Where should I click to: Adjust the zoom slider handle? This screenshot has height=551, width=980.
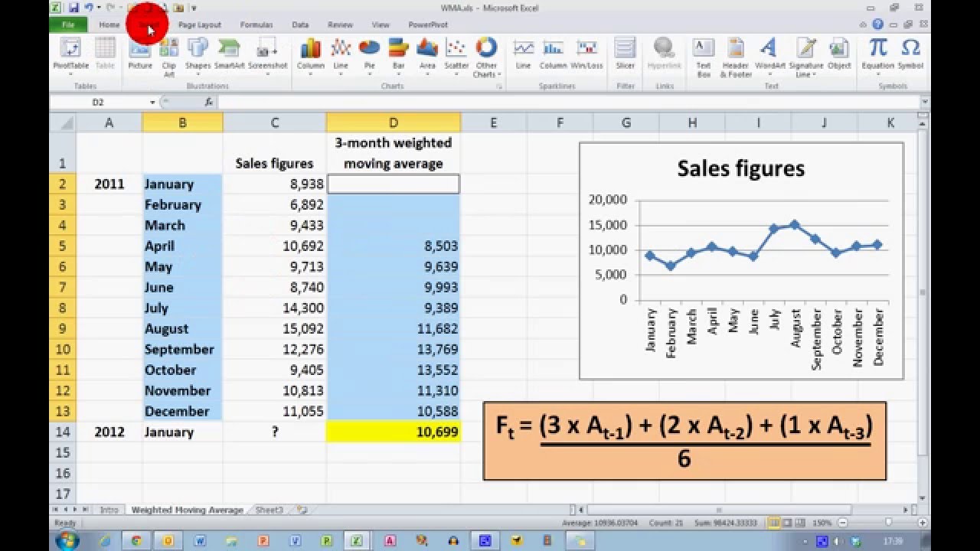pyautogui.click(x=888, y=523)
